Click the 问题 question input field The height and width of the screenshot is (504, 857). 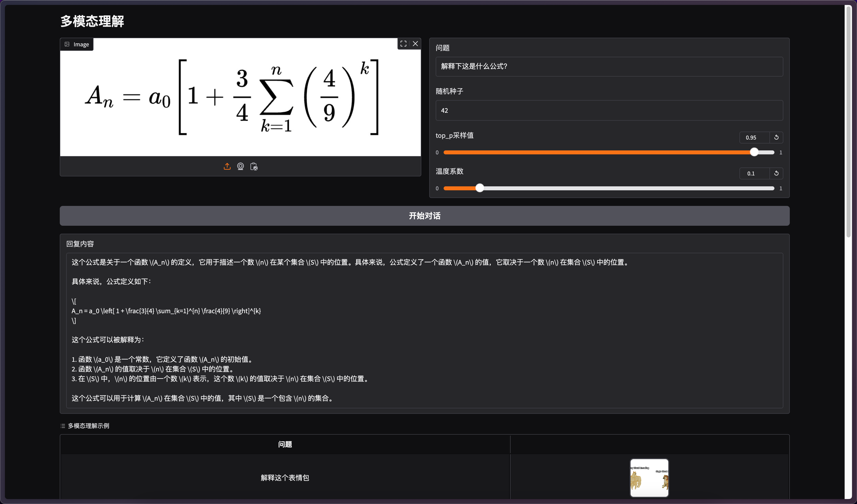tap(609, 67)
